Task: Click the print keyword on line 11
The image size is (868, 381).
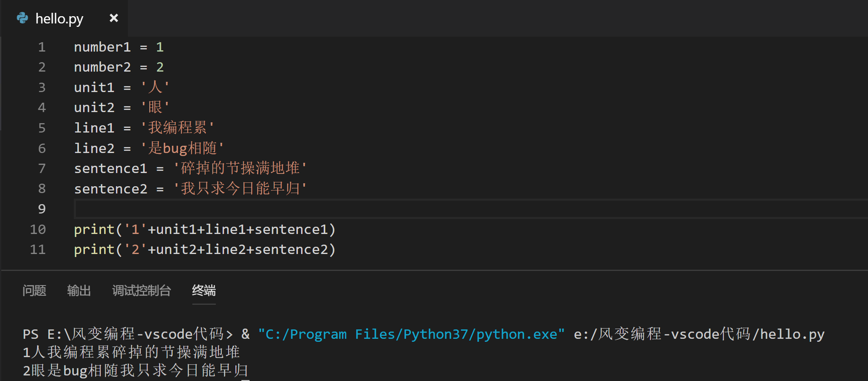Action: pyautogui.click(x=94, y=249)
